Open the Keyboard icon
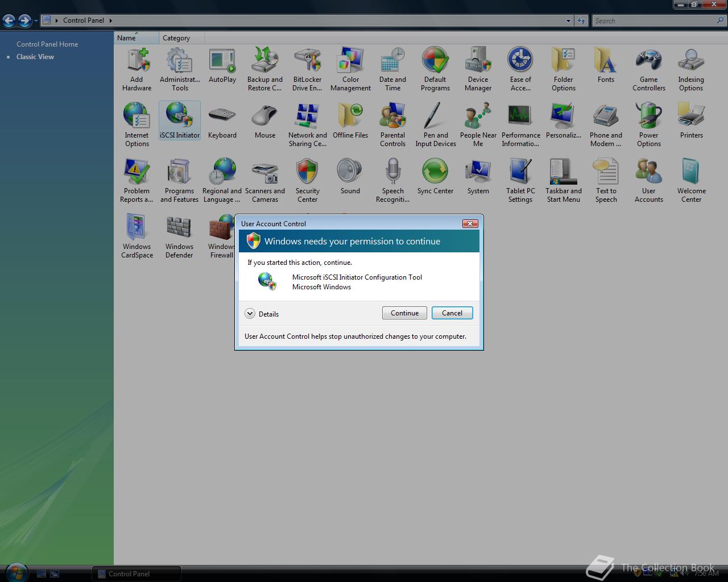728x582 pixels. coord(222,121)
